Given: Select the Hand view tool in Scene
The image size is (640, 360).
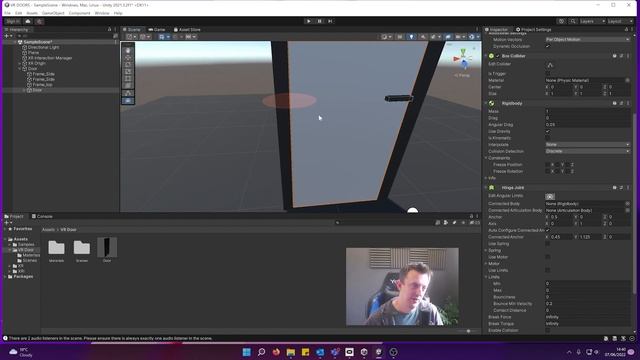Looking at the screenshot, I should click(x=128, y=50).
